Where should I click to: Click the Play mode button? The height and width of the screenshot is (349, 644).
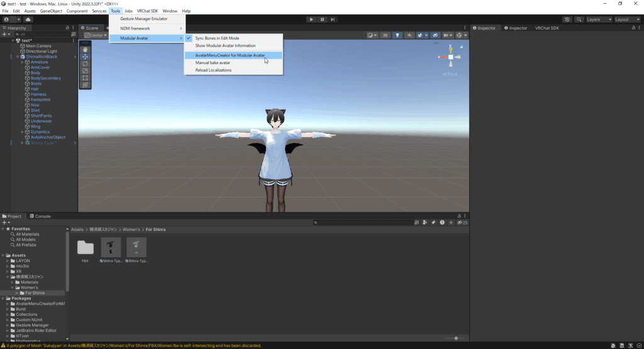pyautogui.click(x=311, y=19)
